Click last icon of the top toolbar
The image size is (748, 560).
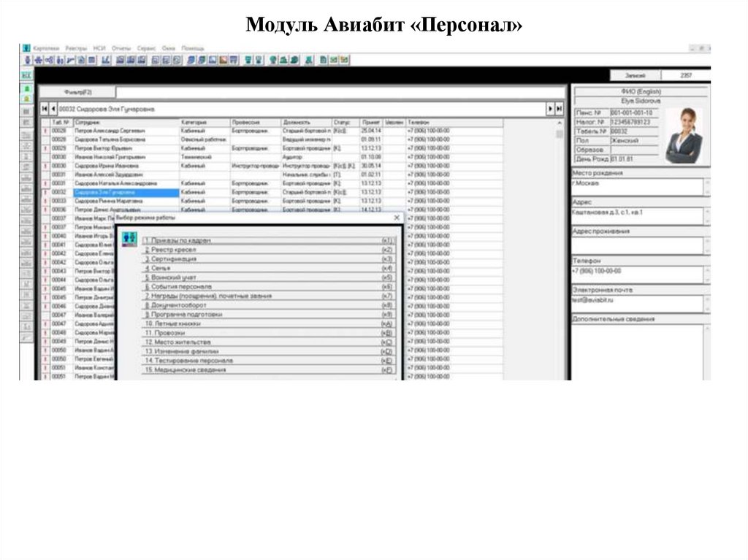coord(345,60)
